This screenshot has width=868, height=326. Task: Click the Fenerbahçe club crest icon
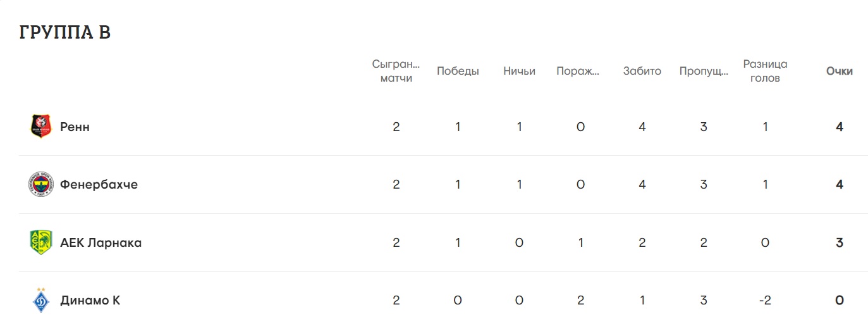click(x=40, y=185)
